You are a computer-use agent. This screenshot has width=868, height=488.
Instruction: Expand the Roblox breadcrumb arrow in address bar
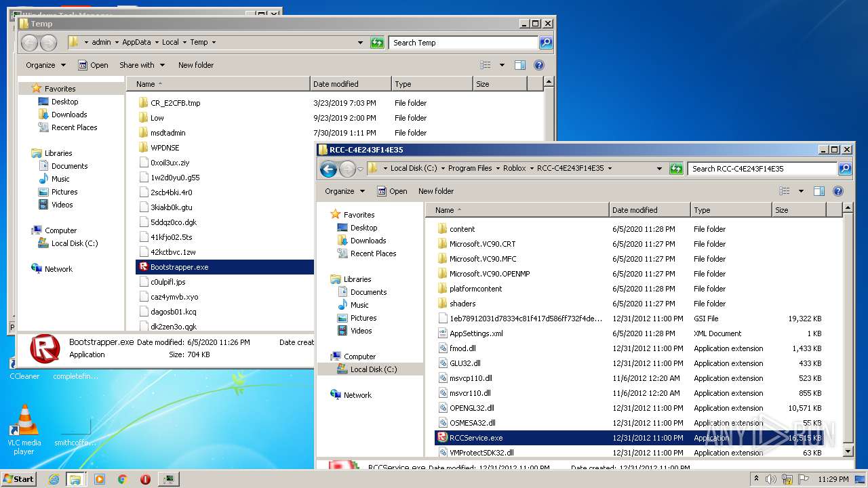click(531, 169)
